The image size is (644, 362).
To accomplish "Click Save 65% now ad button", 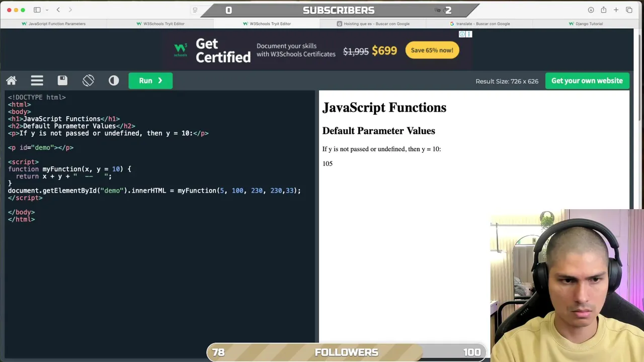I will pos(432,50).
